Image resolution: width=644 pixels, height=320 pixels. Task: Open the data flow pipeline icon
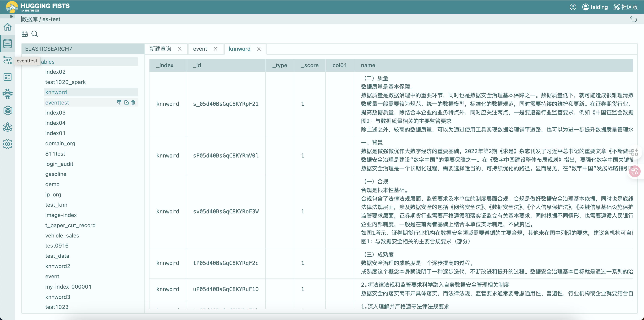tap(8, 60)
